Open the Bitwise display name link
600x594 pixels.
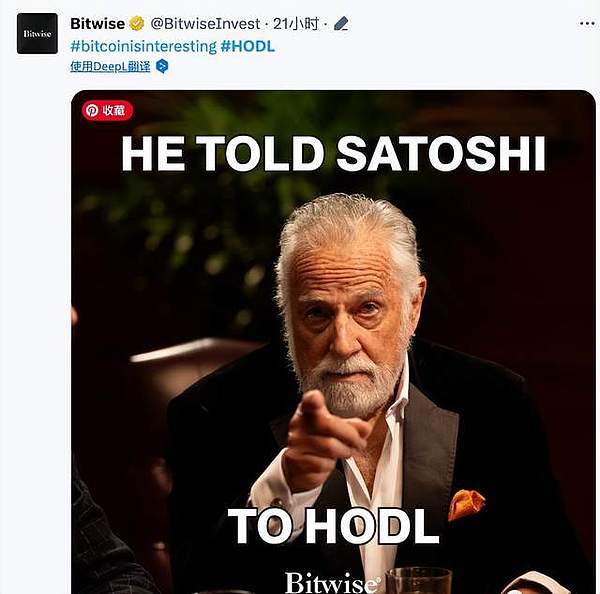click(98, 23)
